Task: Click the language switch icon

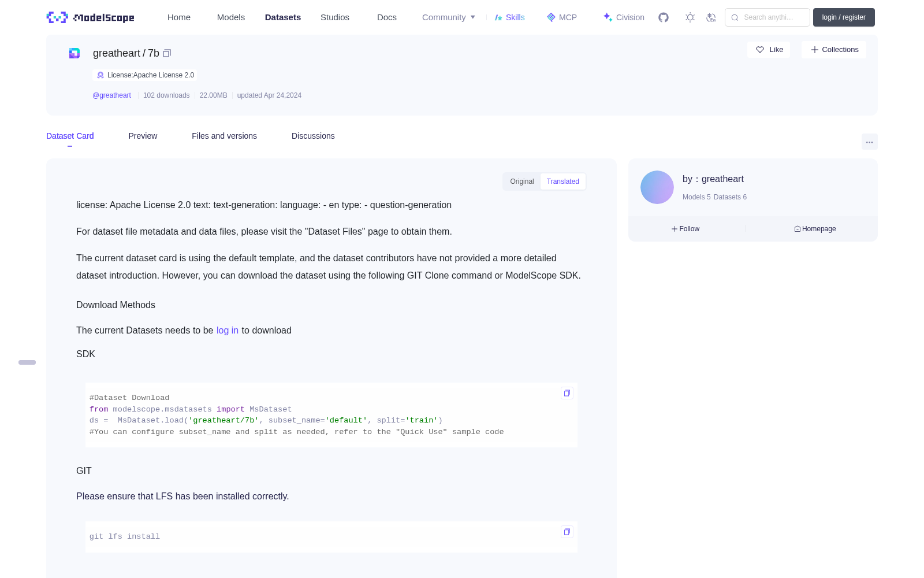Action: pos(711,17)
